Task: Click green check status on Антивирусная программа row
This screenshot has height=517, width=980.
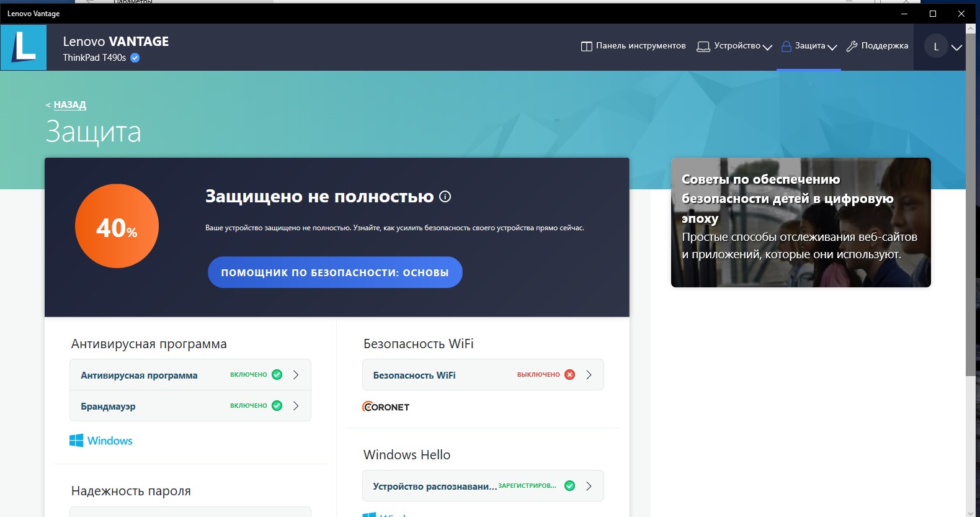Action: 277,375
